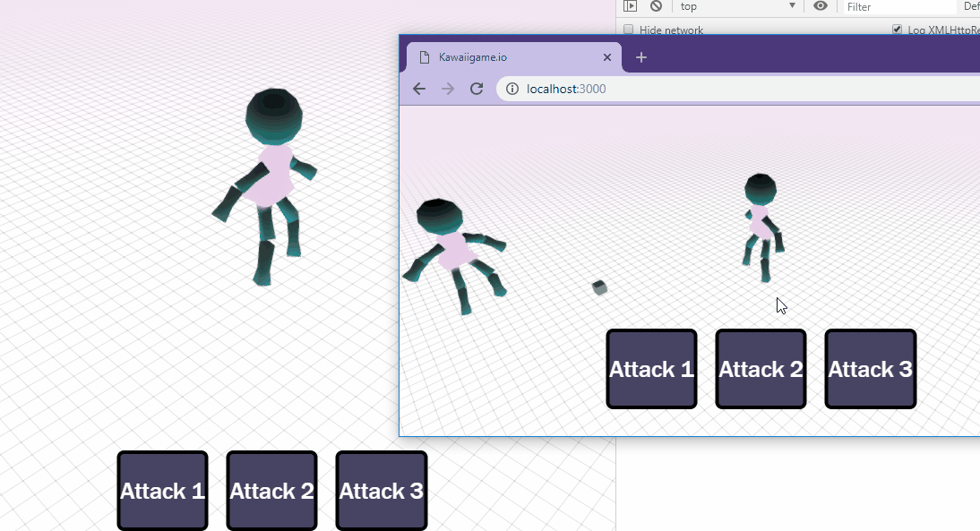Click Attack 1 in the front browser window
Image resolution: width=980 pixels, height=531 pixels.
click(651, 369)
